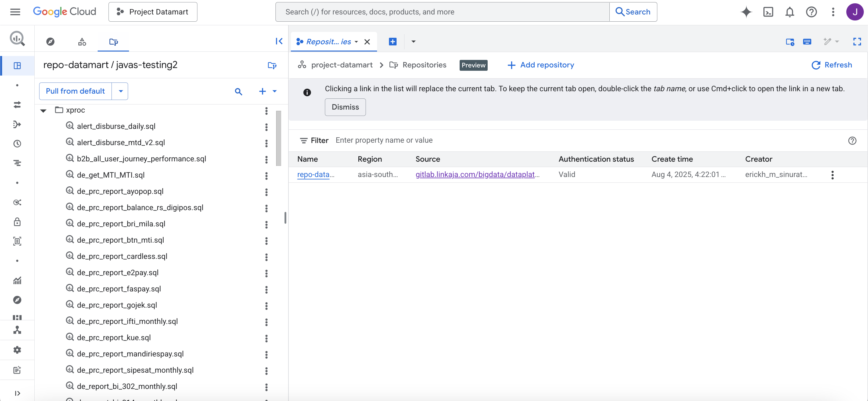Dismiss the info banner
The image size is (868, 401).
point(345,107)
